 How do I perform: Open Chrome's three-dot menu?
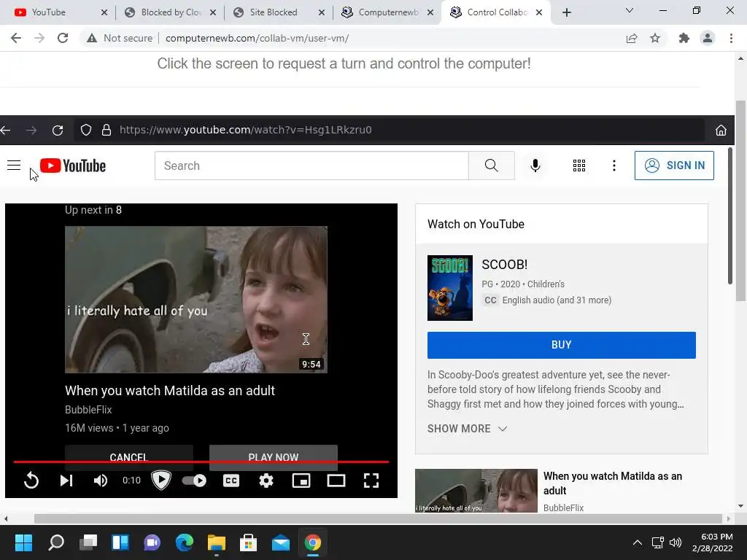point(731,38)
